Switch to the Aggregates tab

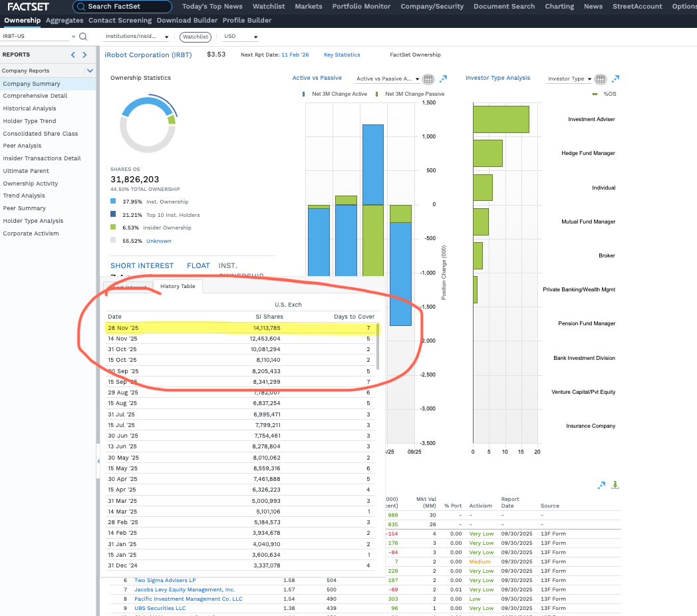click(x=65, y=21)
